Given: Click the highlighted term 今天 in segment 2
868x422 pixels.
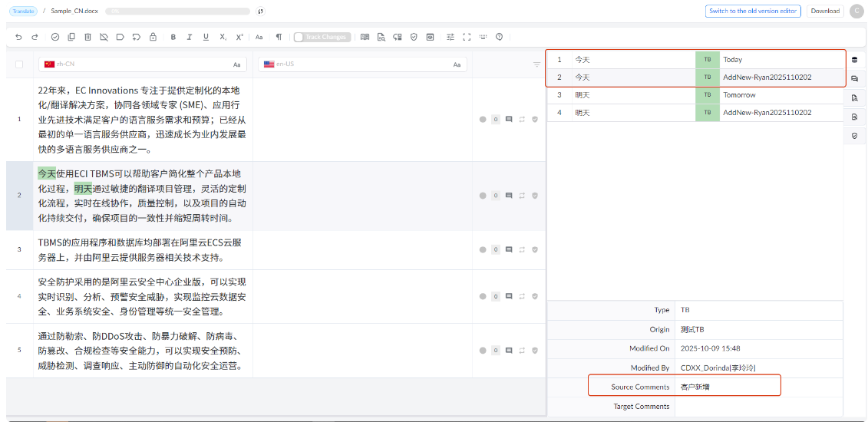Looking at the screenshot, I should [47, 173].
